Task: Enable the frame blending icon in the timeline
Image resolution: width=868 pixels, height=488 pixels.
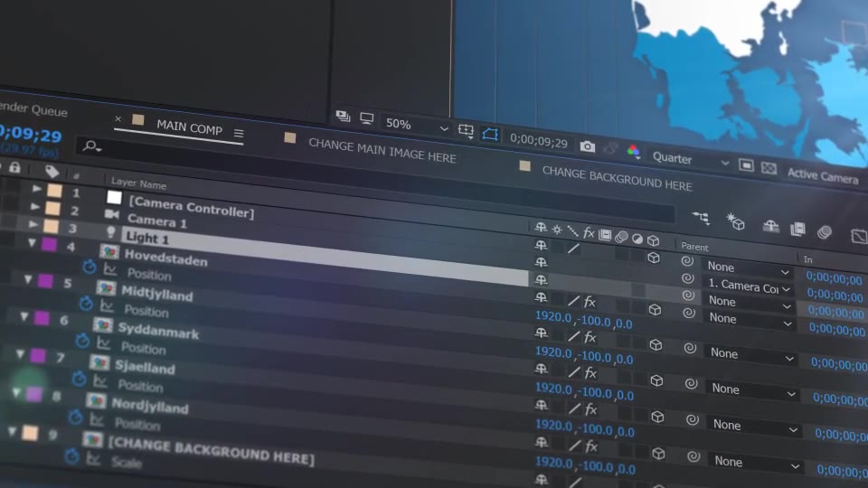Action: [x=797, y=229]
